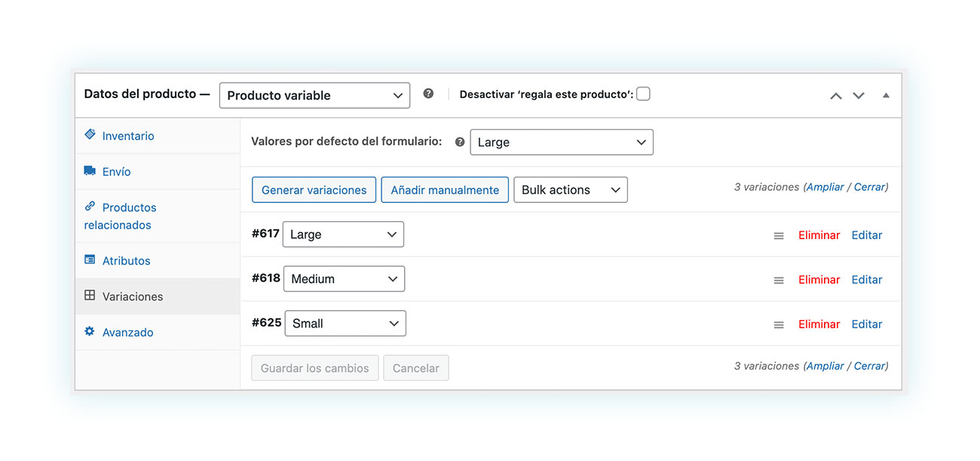The width and height of the screenshot is (980, 461).
Task: Click the Avanzado gear icon
Action: tap(90, 331)
